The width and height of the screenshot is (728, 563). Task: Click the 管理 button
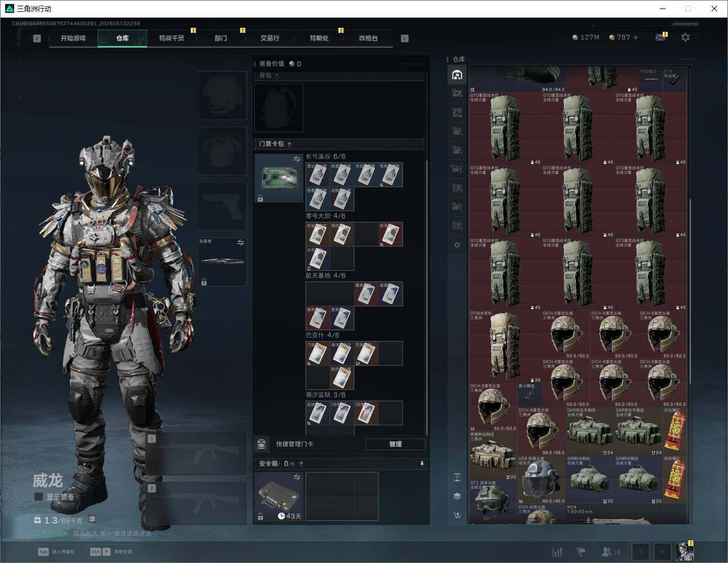[x=395, y=444]
